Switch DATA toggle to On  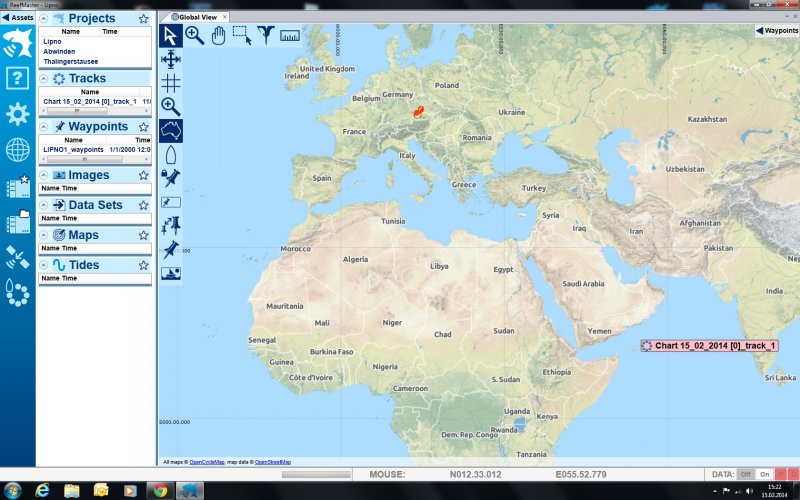(765, 474)
